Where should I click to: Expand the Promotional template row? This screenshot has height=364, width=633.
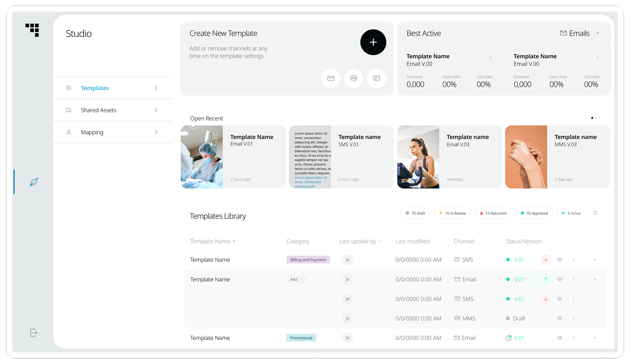pyautogui.click(x=595, y=338)
